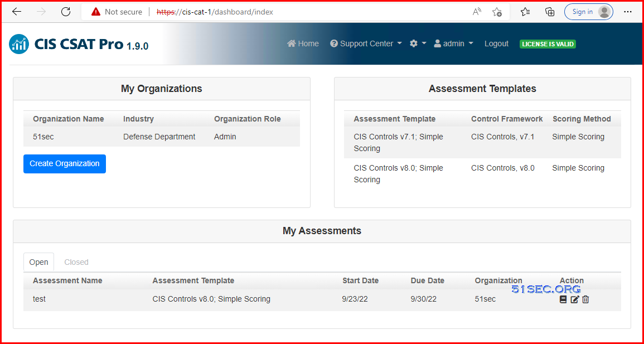
Task: Open the browser Settings and more menu
Action: tap(628, 12)
